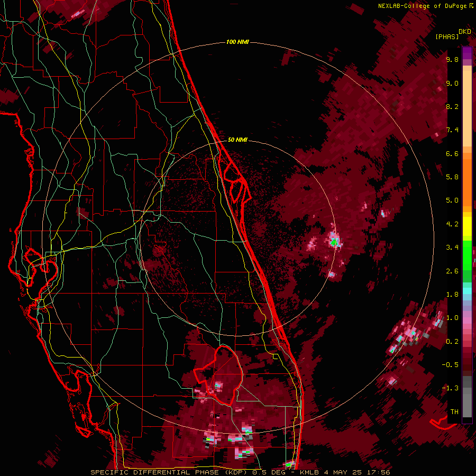Image resolution: width=476 pixels, height=476 pixels.
Task: Click the 50 NMI range ring label
Action: pyautogui.click(x=237, y=140)
